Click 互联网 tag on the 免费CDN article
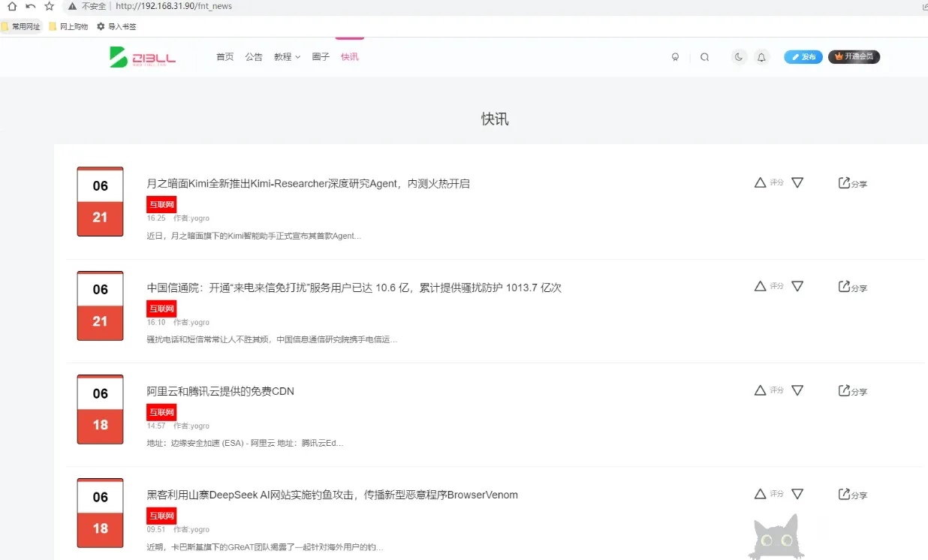 click(161, 412)
